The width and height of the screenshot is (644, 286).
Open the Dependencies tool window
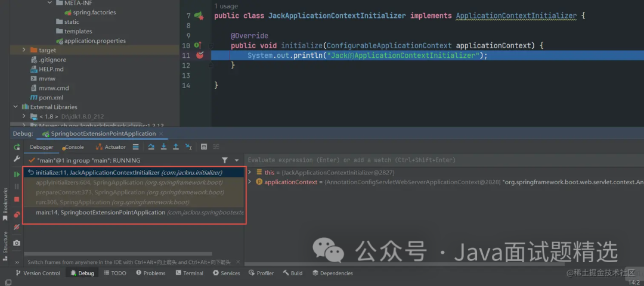tap(332, 273)
